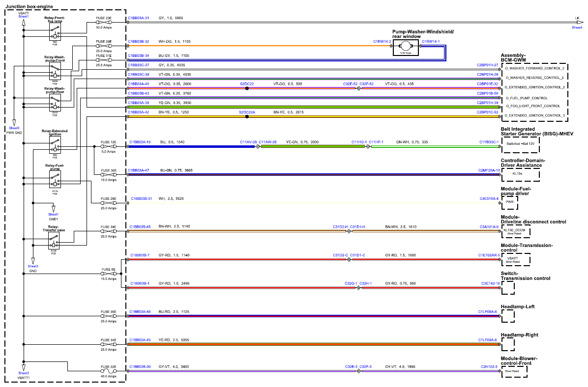Click the S2DC22A splice label

pos(247,112)
